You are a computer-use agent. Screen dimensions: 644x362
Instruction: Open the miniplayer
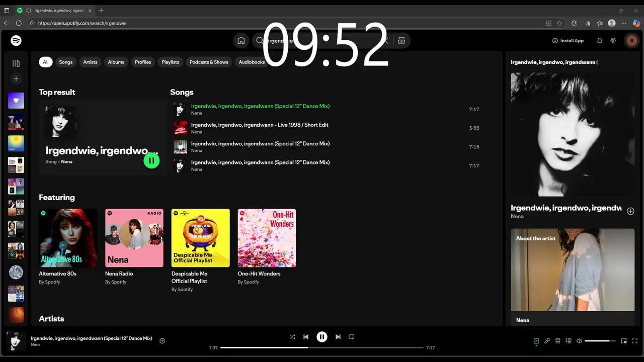click(x=624, y=341)
